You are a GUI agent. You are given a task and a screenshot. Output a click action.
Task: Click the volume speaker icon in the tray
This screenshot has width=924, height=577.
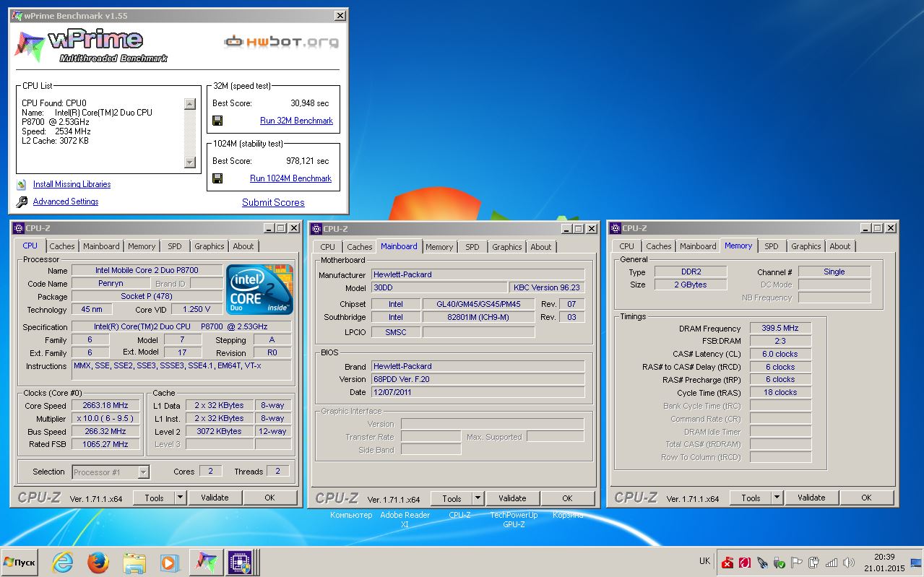(x=848, y=563)
